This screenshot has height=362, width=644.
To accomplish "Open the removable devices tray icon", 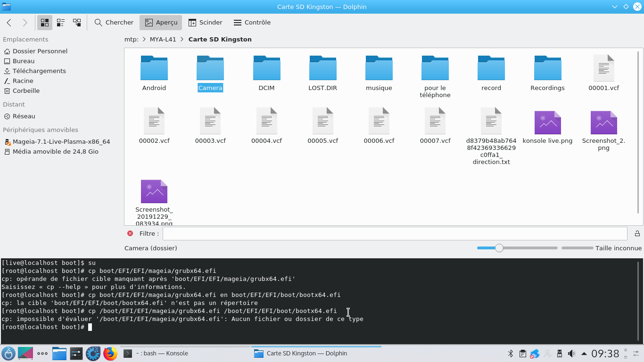I will pyautogui.click(x=560, y=354).
